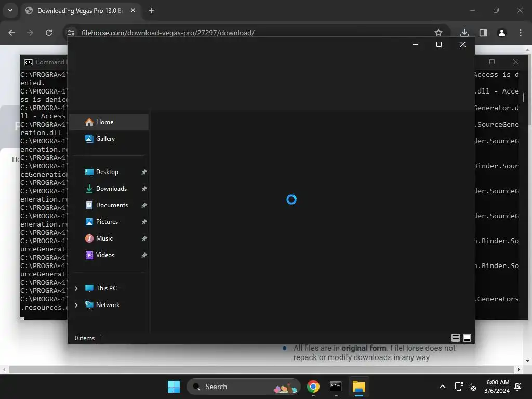This screenshot has height=399, width=532.
Task: Show hidden system tray icons
Action: point(443,387)
